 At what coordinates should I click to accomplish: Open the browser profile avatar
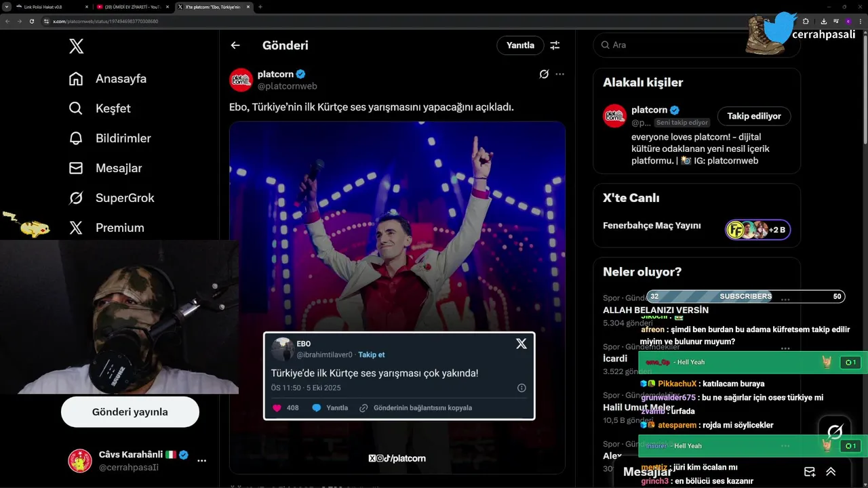pos(848,21)
